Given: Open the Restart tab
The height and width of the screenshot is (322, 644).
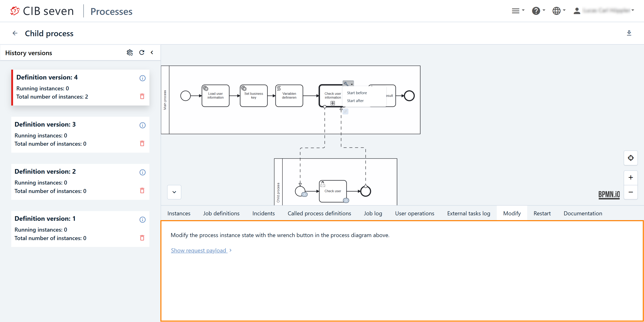Looking at the screenshot, I should coord(542,213).
